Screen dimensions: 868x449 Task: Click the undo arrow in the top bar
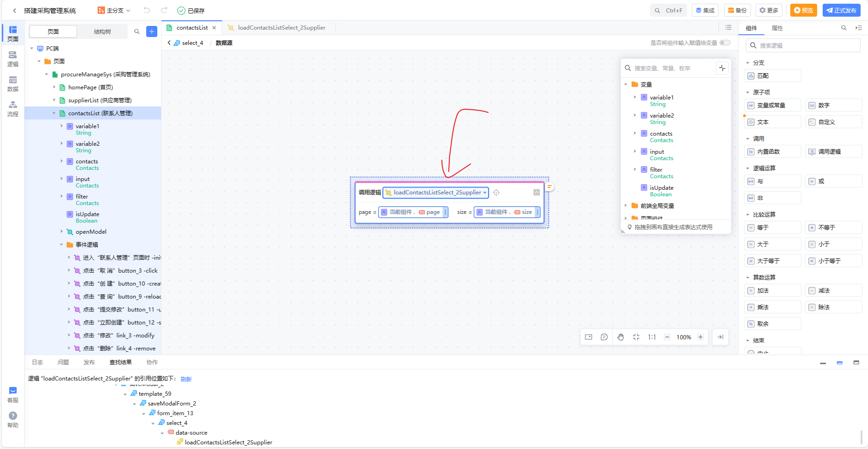click(147, 10)
